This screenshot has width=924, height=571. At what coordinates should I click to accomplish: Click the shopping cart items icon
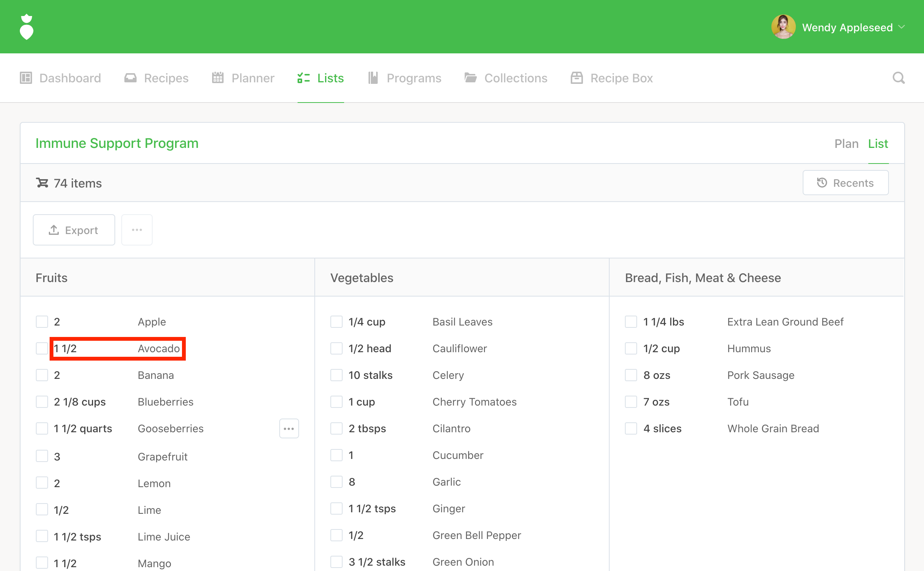coord(42,183)
